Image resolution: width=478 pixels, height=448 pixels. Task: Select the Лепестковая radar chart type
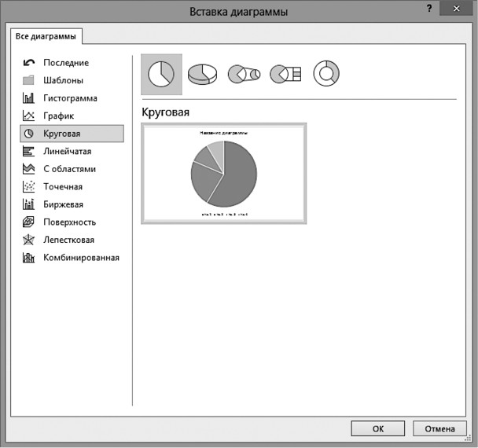point(68,240)
